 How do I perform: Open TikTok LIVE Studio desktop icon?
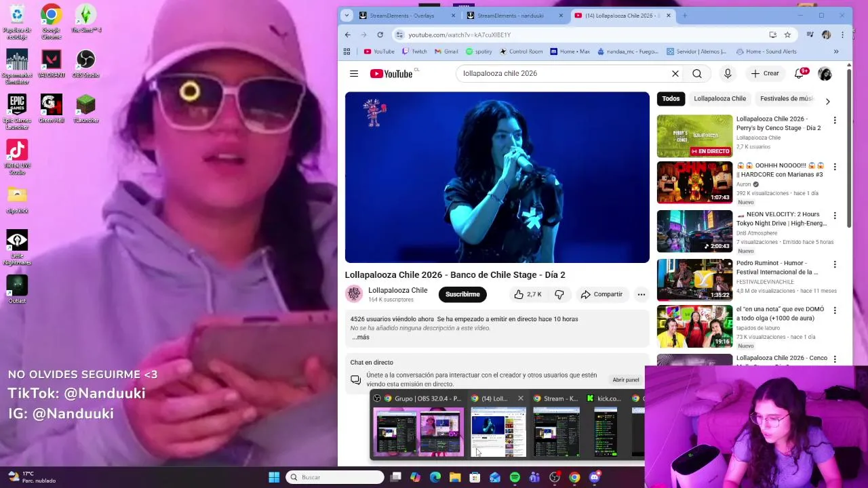click(x=17, y=157)
